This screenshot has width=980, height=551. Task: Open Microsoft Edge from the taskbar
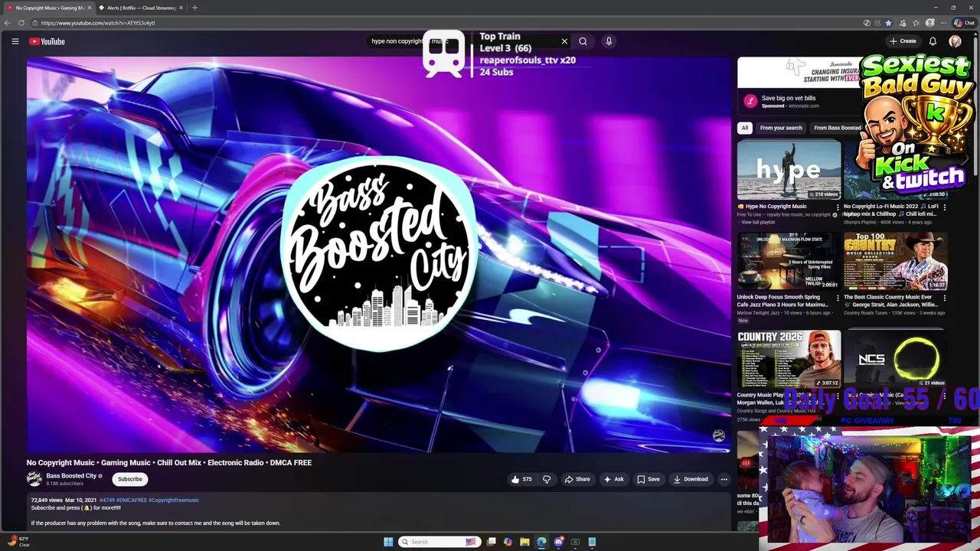point(541,542)
